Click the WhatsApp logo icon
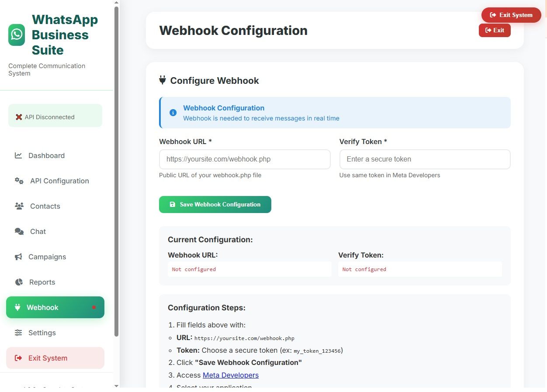 17,35
